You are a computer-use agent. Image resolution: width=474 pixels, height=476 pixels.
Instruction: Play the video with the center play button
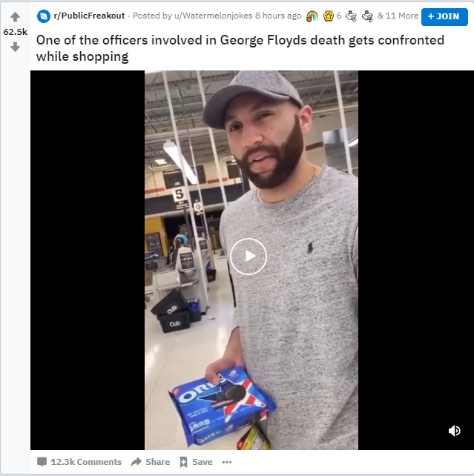coord(248,257)
